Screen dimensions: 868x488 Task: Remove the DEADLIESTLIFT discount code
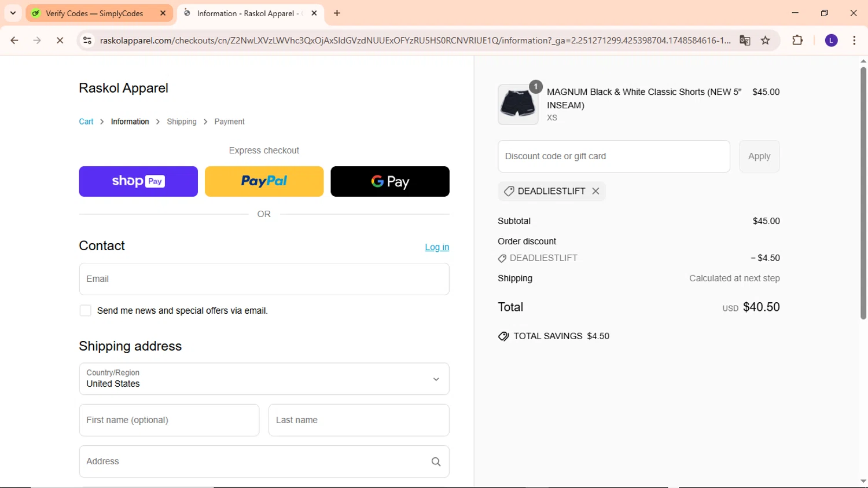point(595,191)
